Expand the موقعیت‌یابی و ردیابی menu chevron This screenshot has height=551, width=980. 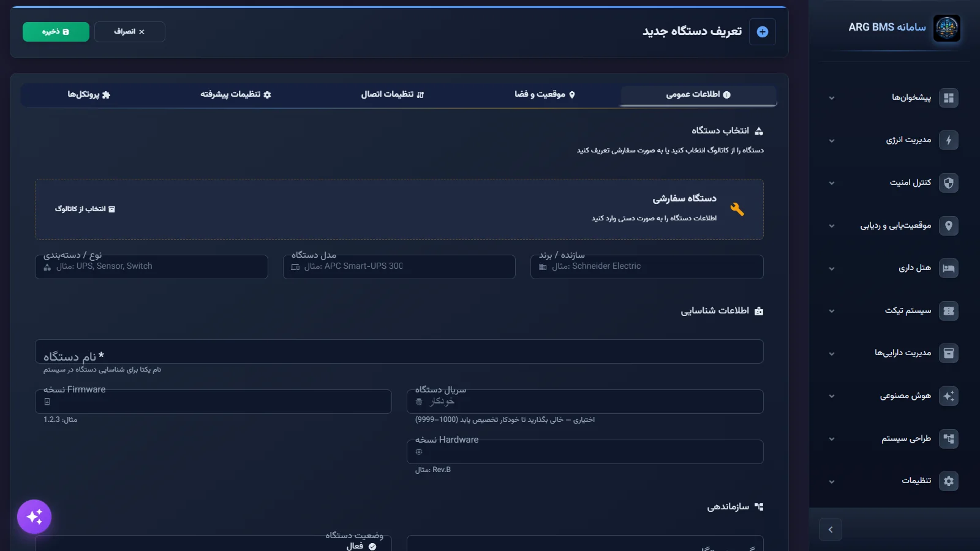[x=832, y=226]
